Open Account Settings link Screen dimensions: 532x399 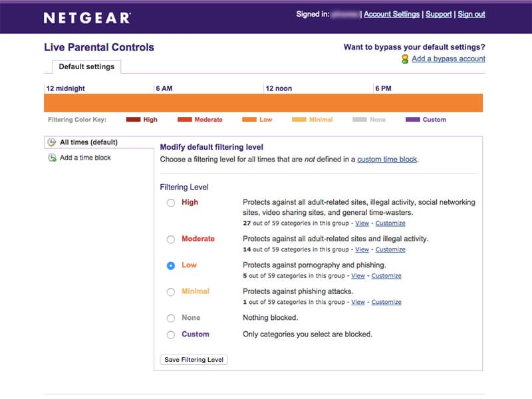coord(392,14)
